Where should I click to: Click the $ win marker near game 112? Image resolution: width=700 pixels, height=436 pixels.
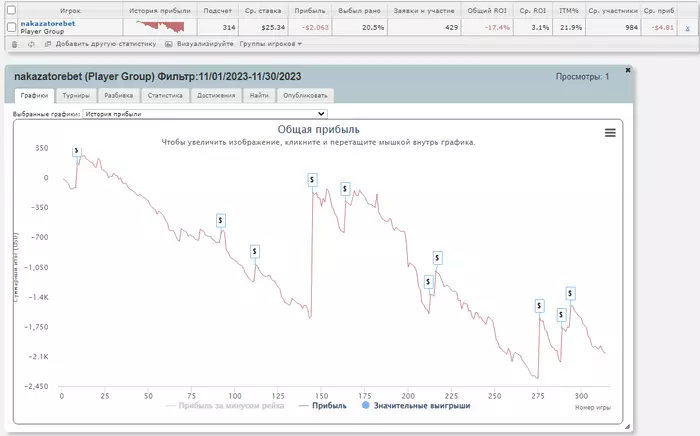254,251
